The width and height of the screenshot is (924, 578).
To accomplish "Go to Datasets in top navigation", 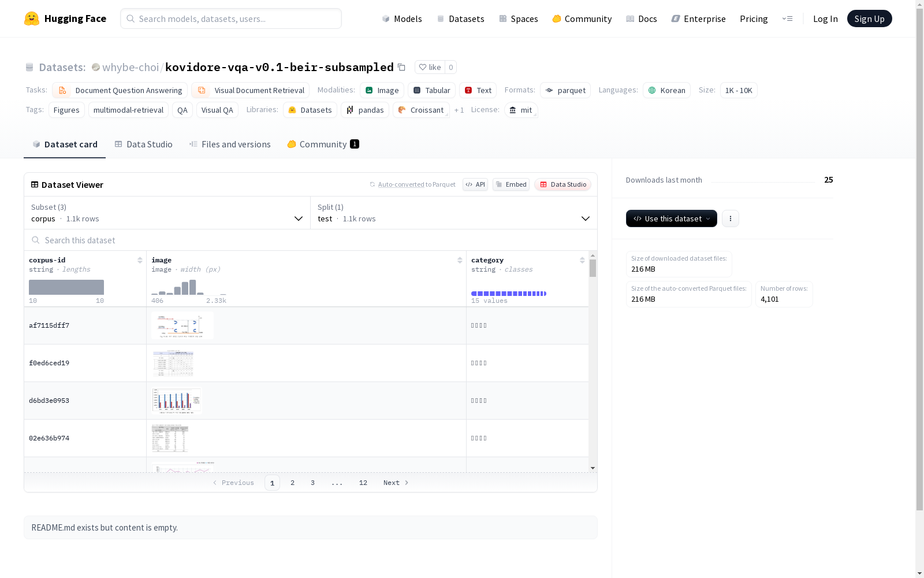I will click(460, 18).
